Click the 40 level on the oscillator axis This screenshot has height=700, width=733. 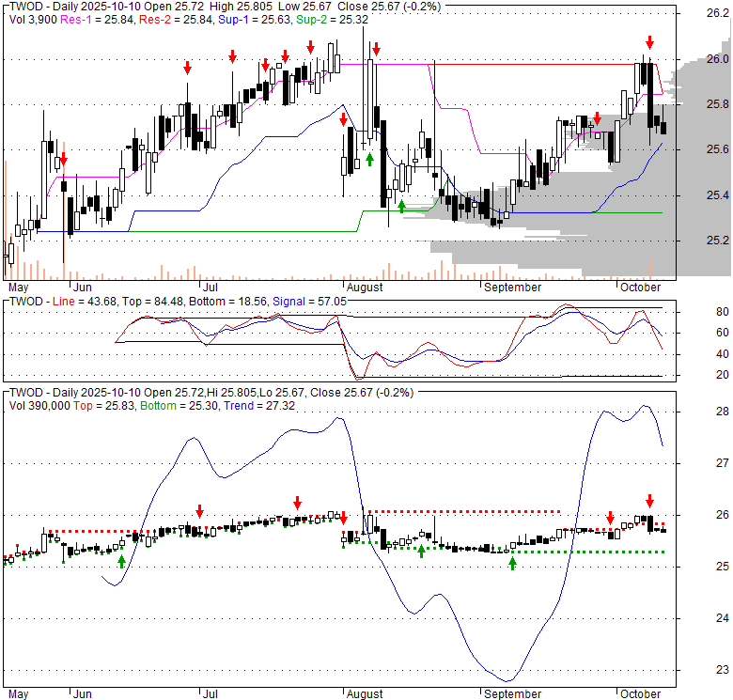[x=723, y=353]
